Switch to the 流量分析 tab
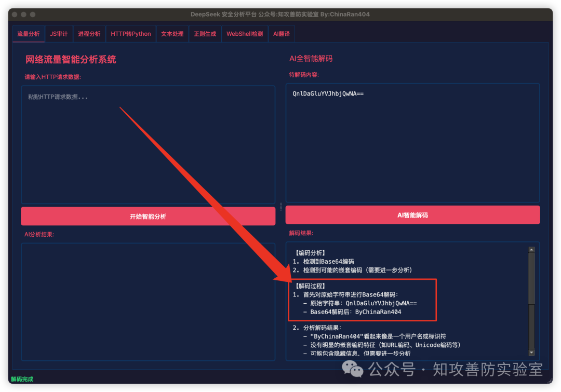This screenshot has height=392, width=561. click(x=29, y=34)
